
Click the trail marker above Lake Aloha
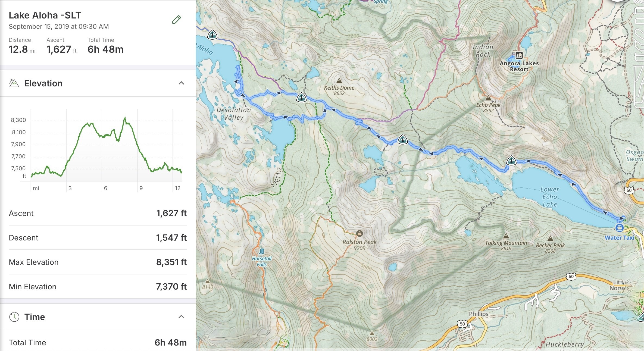point(212,35)
